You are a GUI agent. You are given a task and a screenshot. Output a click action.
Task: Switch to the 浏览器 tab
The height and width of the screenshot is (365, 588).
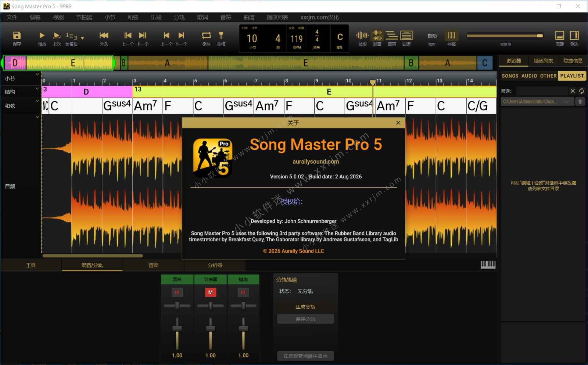pos(513,61)
